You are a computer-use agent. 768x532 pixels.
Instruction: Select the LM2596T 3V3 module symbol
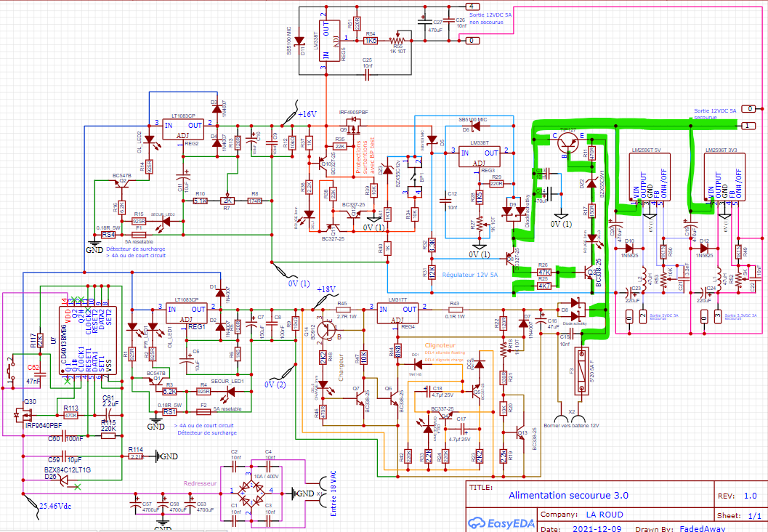coord(724,177)
